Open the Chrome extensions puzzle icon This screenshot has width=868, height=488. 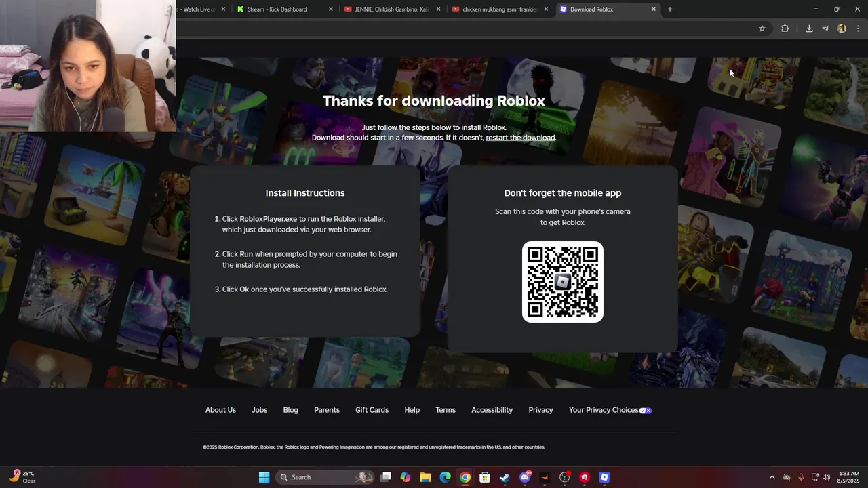(x=785, y=28)
